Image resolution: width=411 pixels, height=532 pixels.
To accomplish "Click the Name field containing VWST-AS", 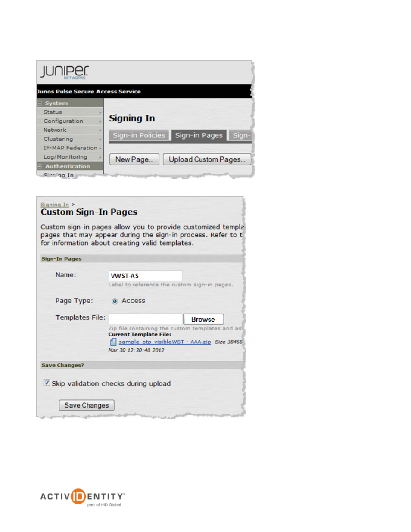I will coord(145,276).
